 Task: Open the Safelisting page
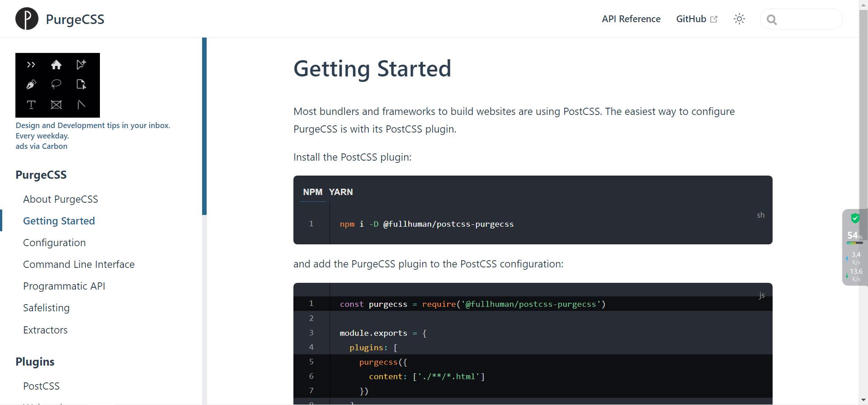click(x=46, y=308)
